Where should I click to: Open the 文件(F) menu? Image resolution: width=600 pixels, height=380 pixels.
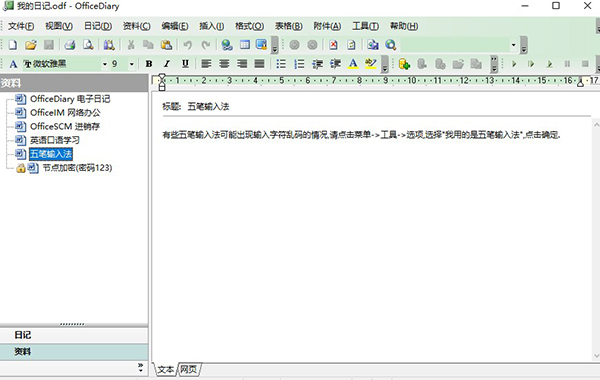pos(21,26)
